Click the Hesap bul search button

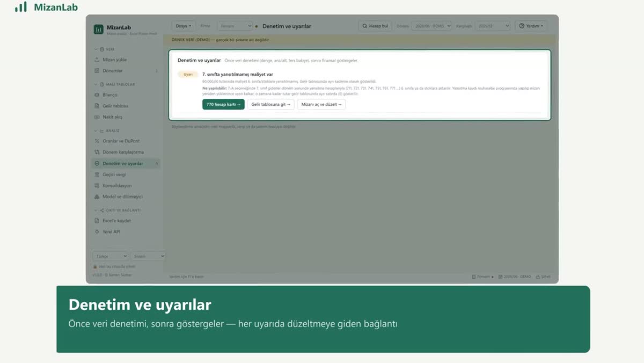tap(375, 26)
